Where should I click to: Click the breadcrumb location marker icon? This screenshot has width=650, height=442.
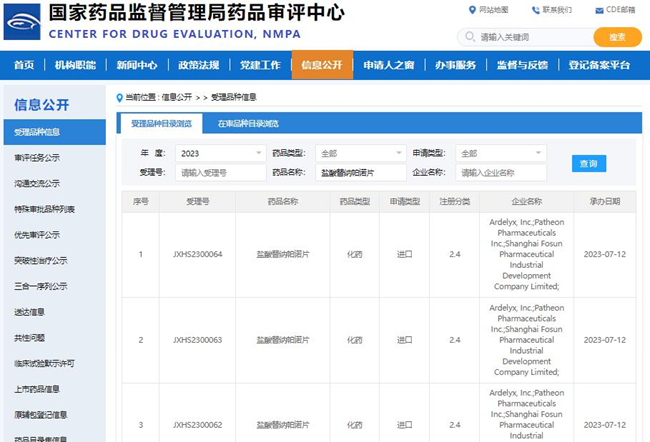120,97
